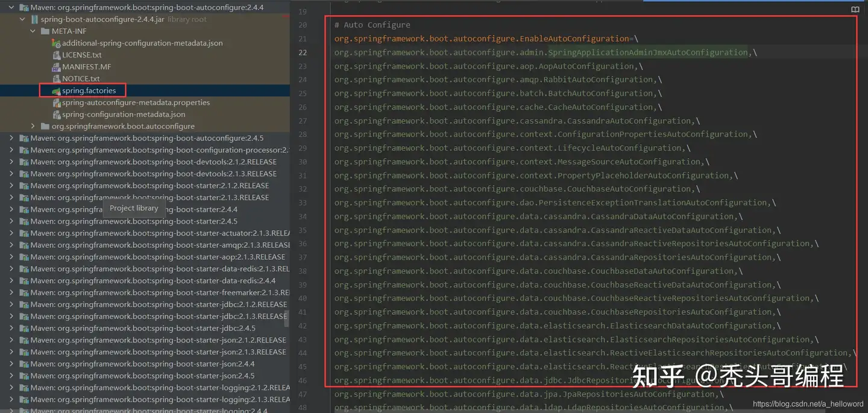Expand spring-boot-starter-logging:2.1.2 library node
The height and width of the screenshot is (413, 868).
click(11, 388)
